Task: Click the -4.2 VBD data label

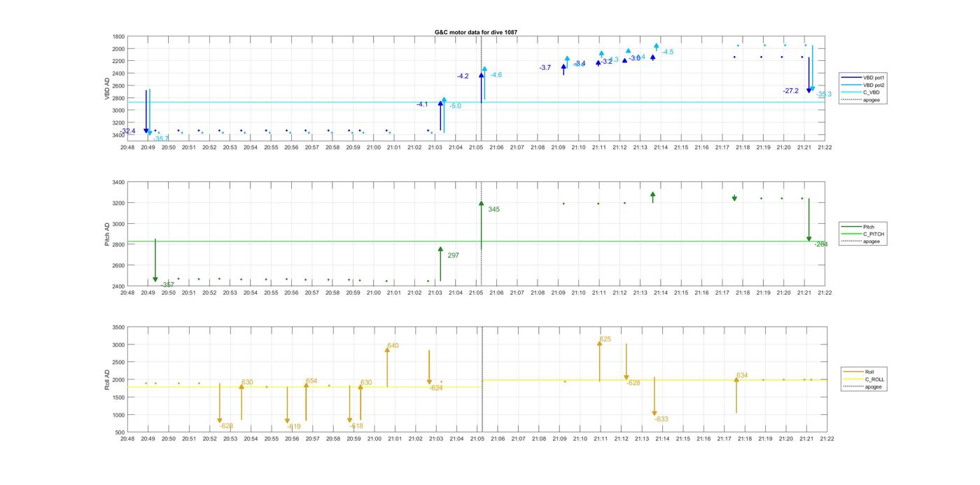Action: (x=463, y=76)
